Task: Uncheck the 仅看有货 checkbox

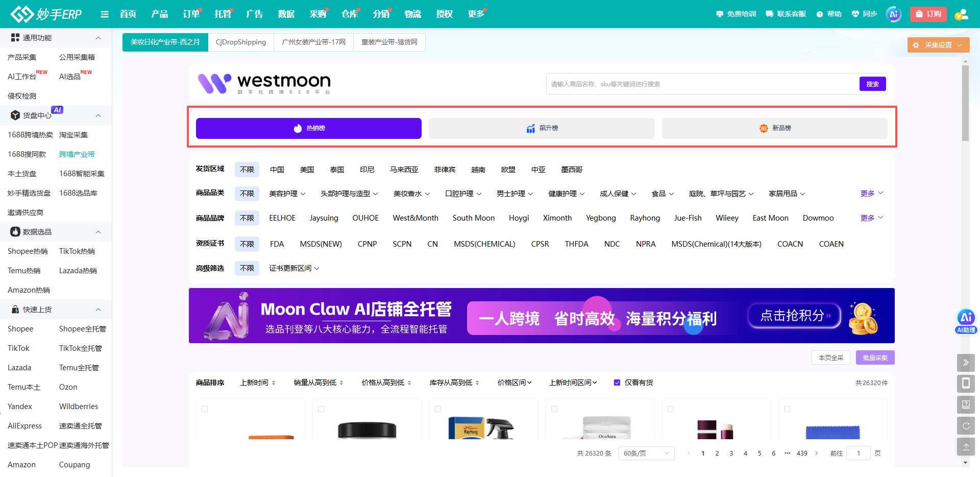Action: (x=617, y=383)
